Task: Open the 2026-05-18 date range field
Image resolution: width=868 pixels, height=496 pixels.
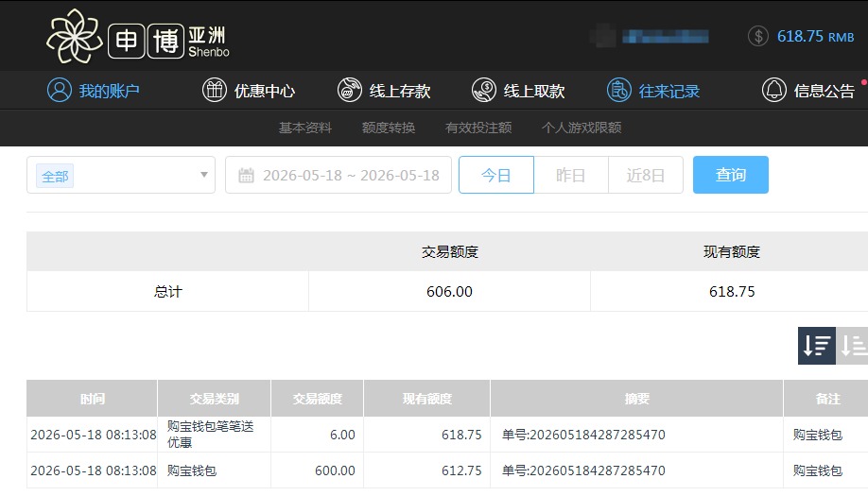Action: [339, 175]
